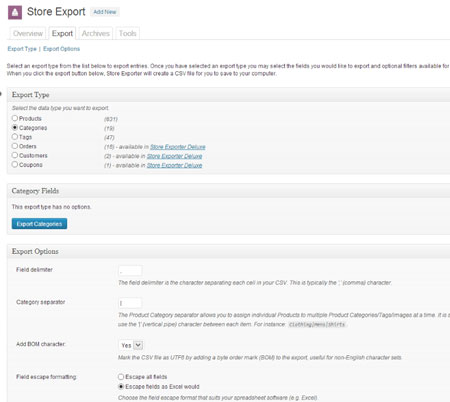Click the Store Export page title
Viewport: 450px width, 402px height.
56,12
